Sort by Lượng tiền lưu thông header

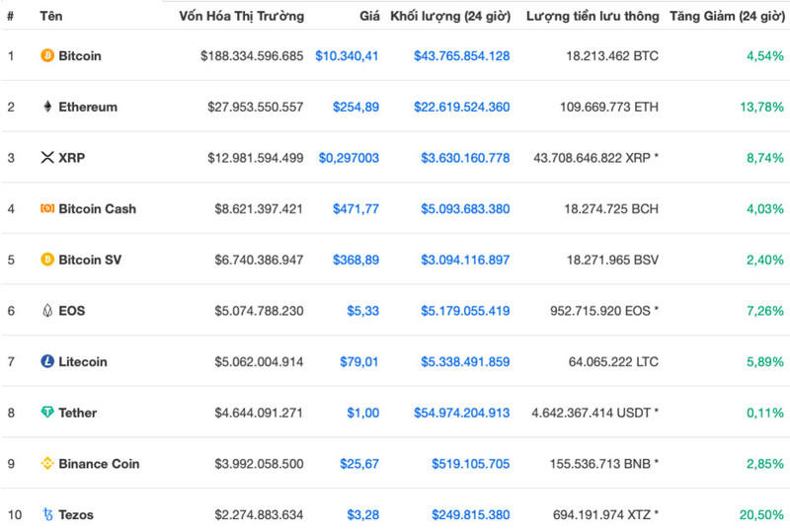[x=592, y=17]
